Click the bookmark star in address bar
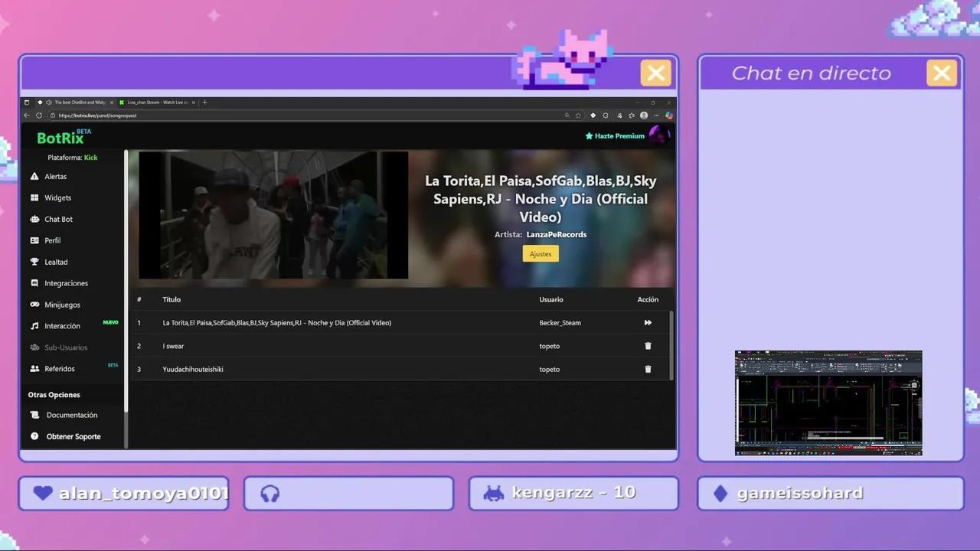 tap(578, 116)
